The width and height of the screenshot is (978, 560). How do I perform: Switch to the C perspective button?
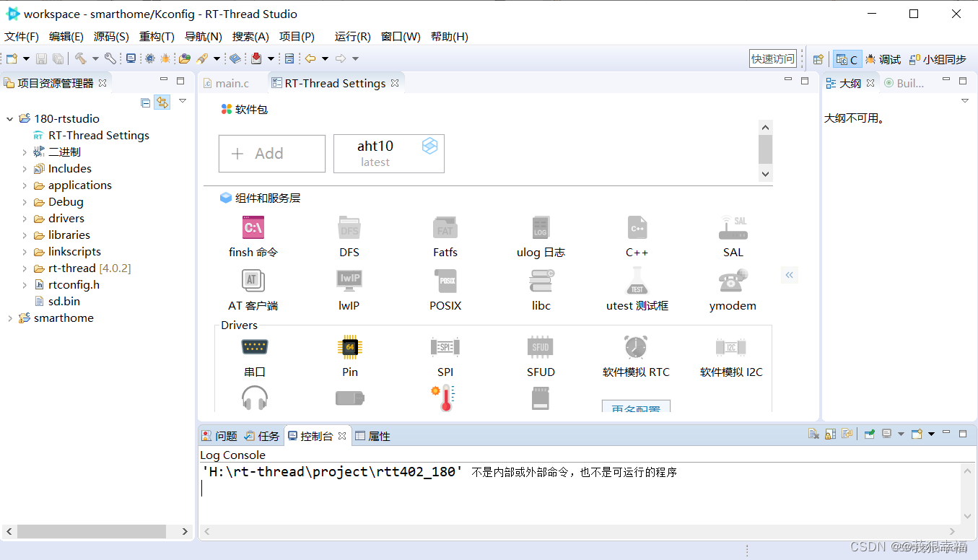[847, 59]
